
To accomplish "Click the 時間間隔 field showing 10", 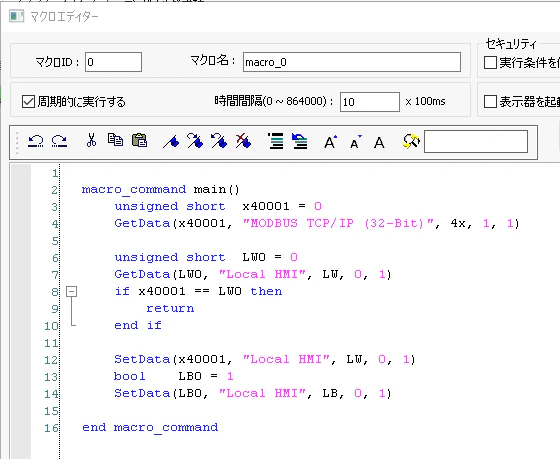I will tap(370, 102).
